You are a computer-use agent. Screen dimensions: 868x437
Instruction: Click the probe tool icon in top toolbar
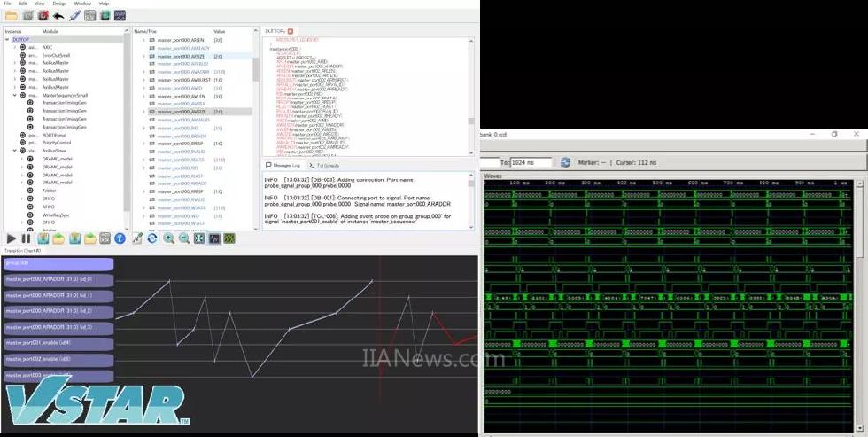point(74,15)
